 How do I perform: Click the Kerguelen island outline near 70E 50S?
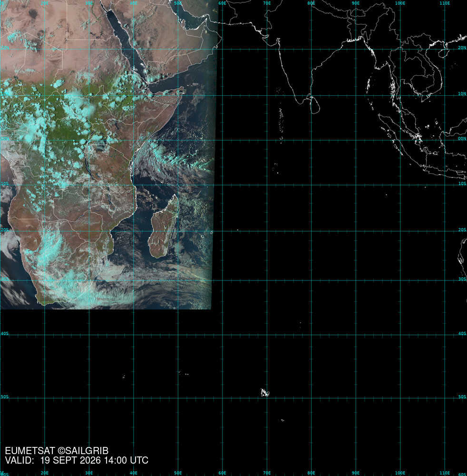(265, 393)
